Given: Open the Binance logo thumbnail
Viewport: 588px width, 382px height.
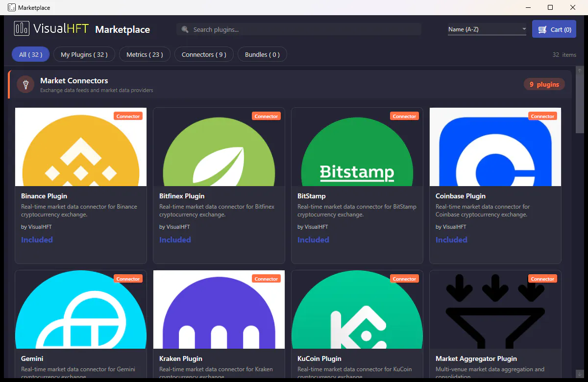Looking at the screenshot, I should coord(81,147).
